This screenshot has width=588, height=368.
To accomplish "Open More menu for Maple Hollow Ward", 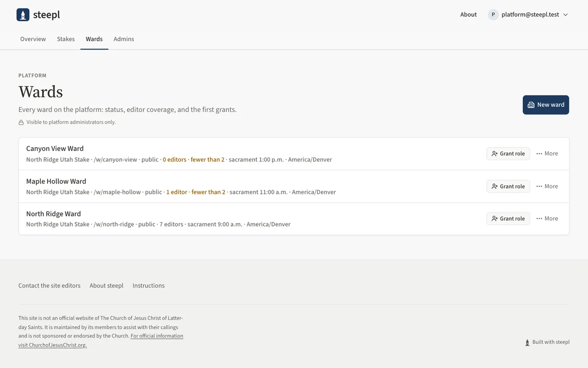I will [547, 186].
